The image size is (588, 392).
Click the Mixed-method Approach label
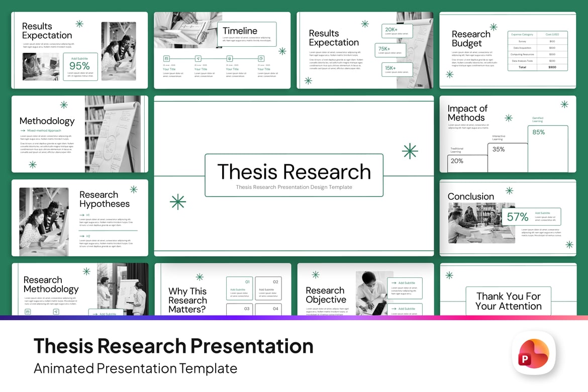pyautogui.click(x=44, y=131)
